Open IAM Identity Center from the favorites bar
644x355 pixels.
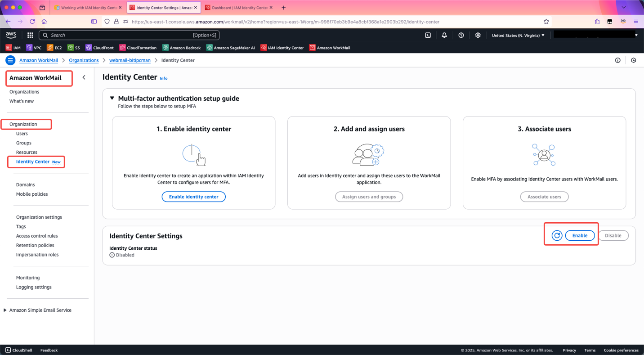point(282,48)
